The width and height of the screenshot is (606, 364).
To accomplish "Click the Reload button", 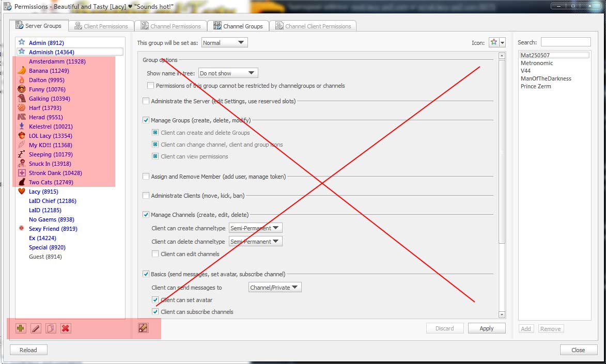I will (28, 350).
